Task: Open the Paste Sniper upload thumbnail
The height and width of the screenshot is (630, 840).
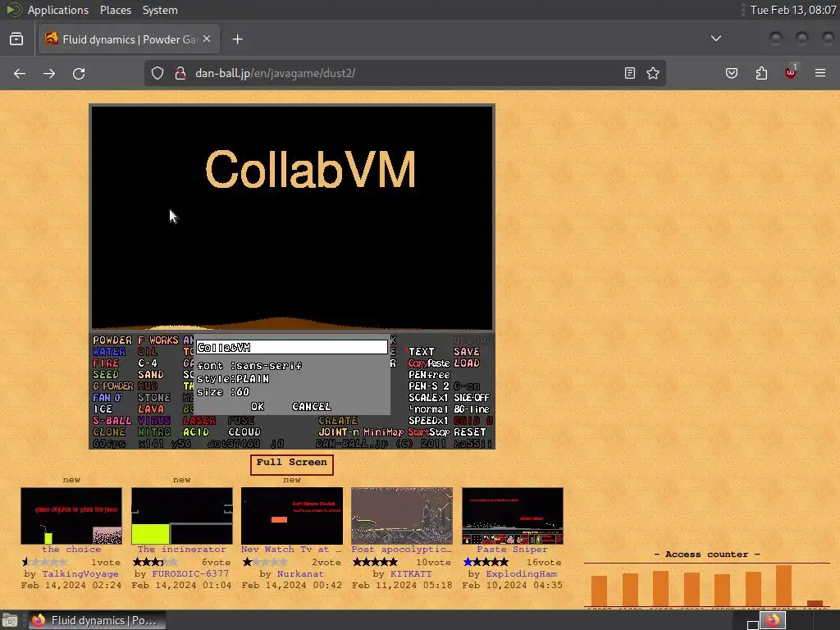Action: click(512, 515)
